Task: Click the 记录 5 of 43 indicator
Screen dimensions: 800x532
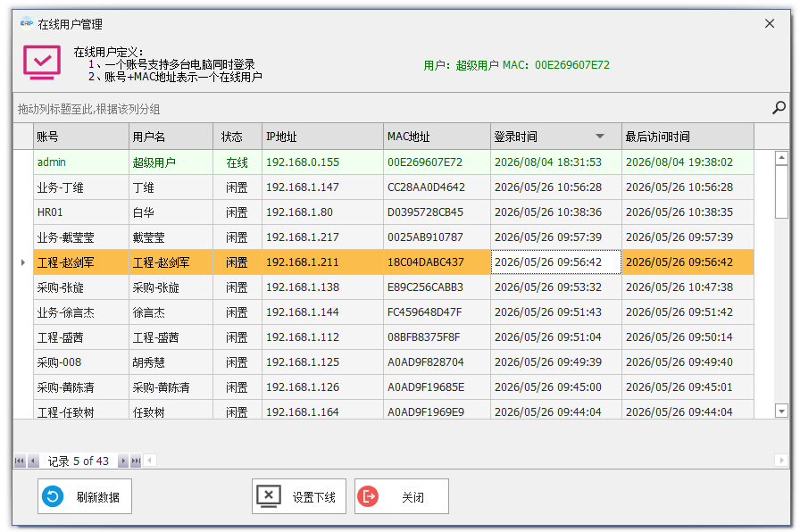Action: tap(78, 461)
